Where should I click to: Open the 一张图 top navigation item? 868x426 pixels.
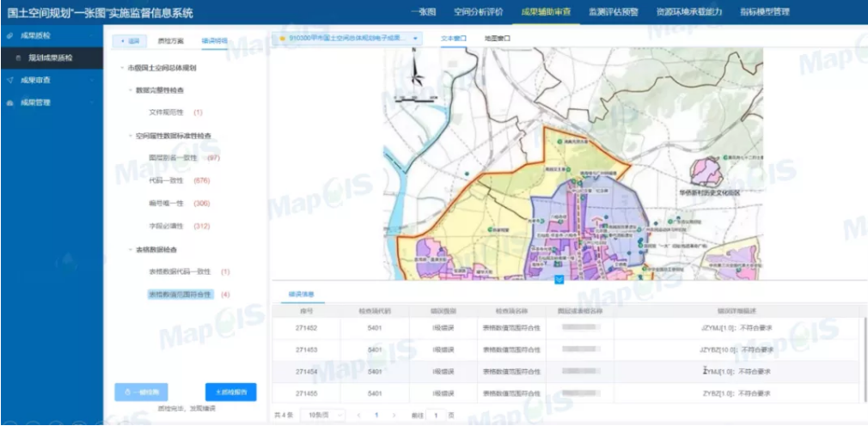click(x=424, y=12)
